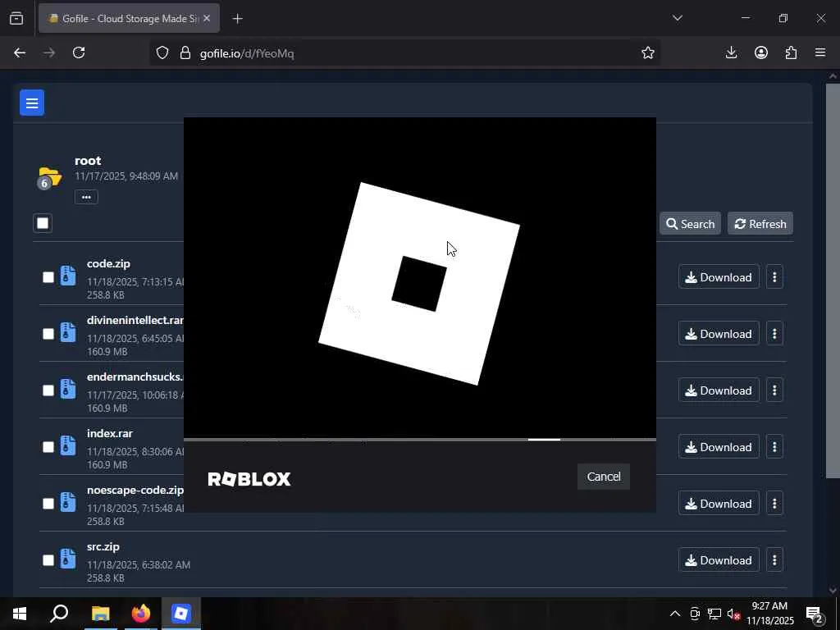Open network tray icon

714,614
